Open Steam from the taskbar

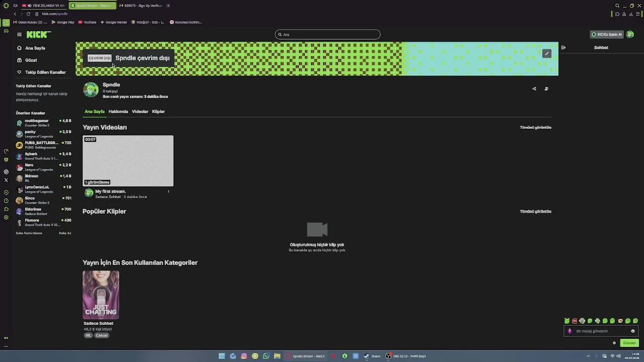click(373, 356)
